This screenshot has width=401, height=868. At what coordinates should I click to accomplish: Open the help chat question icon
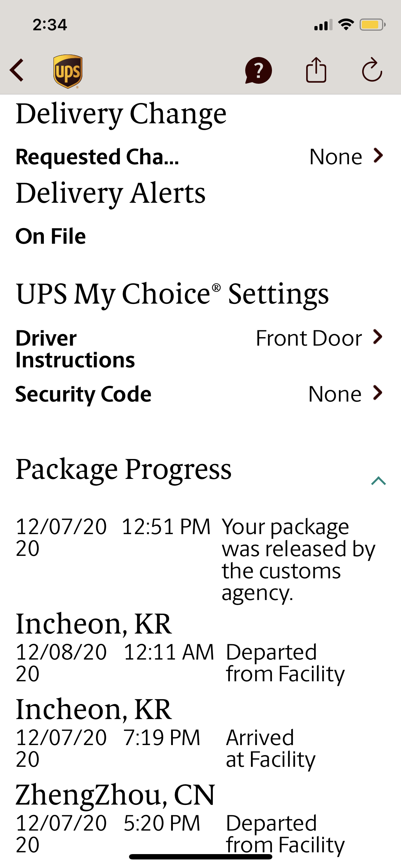pyautogui.click(x=258, y=70)
